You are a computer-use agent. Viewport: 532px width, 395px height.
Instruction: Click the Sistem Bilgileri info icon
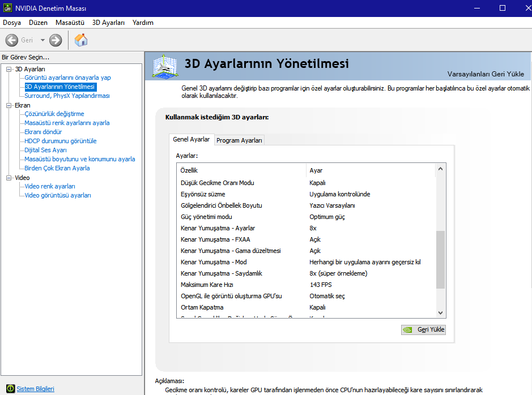coord(11,389)
